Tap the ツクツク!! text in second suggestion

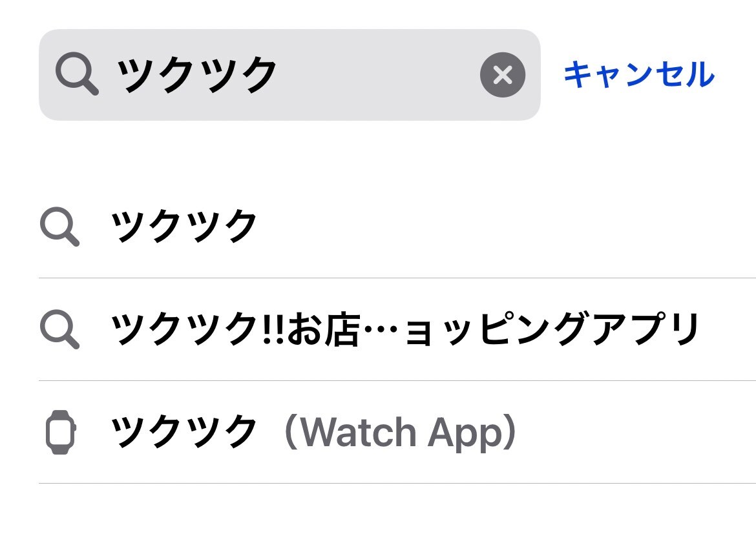[x=198, y=329]
